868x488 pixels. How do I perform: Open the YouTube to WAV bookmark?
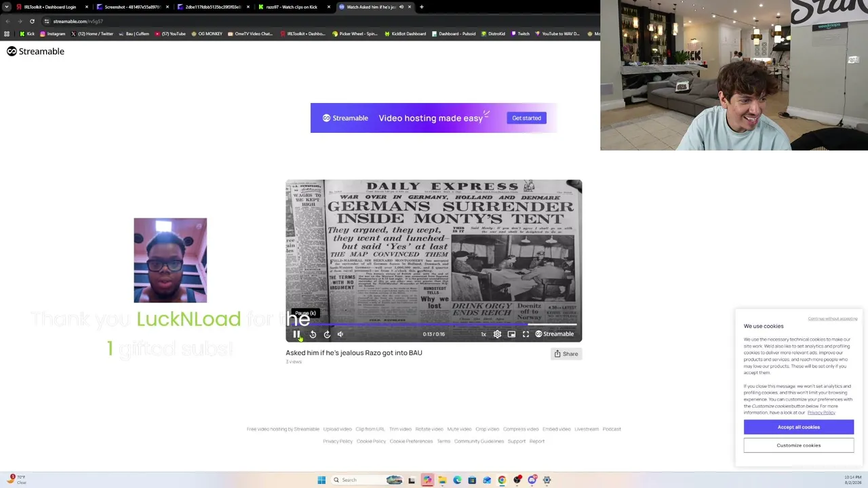(x=557, y=34)
